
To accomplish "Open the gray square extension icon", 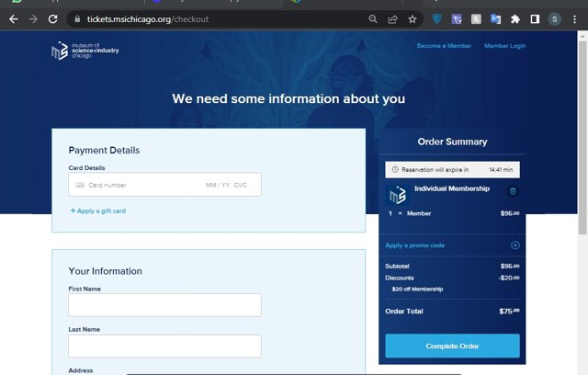I will [476, 19].
